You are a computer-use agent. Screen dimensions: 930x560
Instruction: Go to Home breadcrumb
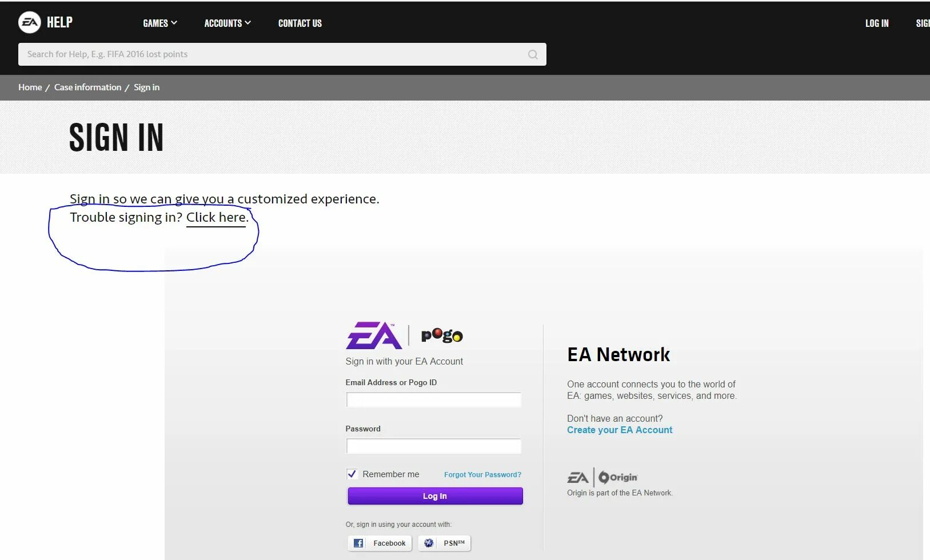pyautogui.click(x=30, y=87)
